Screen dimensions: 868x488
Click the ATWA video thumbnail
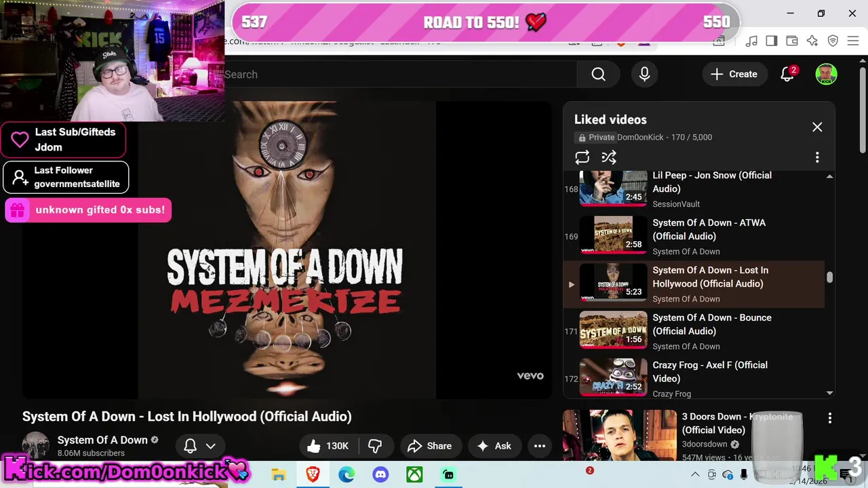[613, 235]
